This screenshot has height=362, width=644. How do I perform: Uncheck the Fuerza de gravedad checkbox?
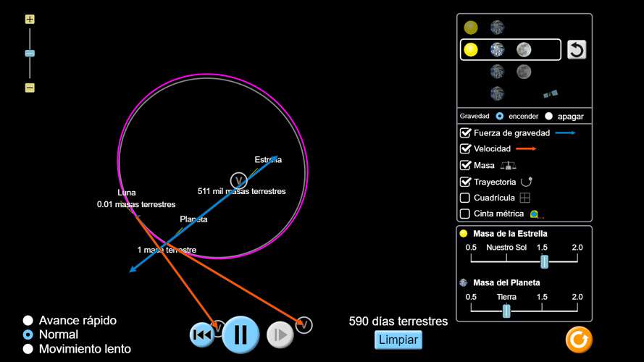[x=466, y=133]
